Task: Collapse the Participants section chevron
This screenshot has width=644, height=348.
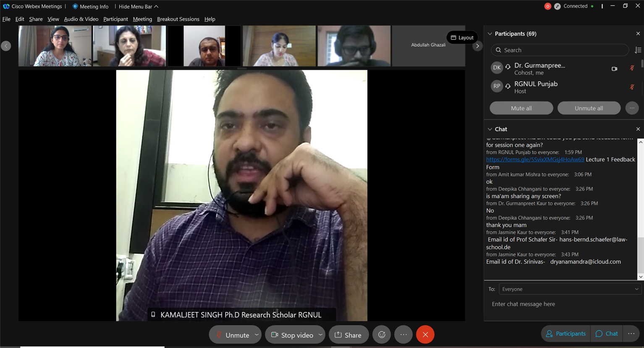Action: 490,34
